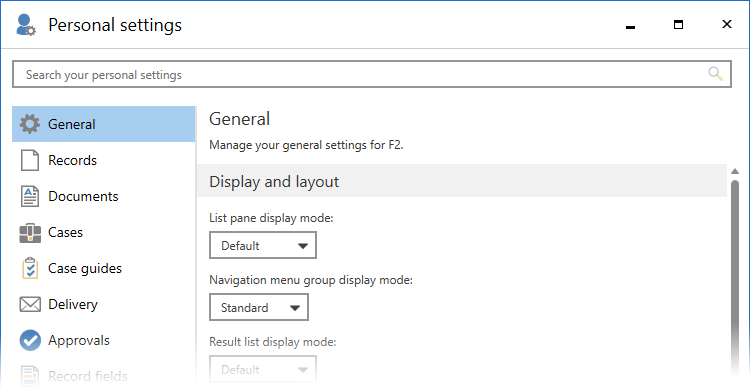Focus the personal settings search field
The width and height of the screenshot is (750, 388).
[372, 74]
